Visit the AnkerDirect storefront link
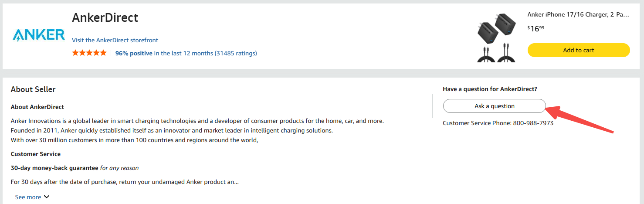Screen dimensions: 644x204 pyautogui.click(x=115, y=40)
